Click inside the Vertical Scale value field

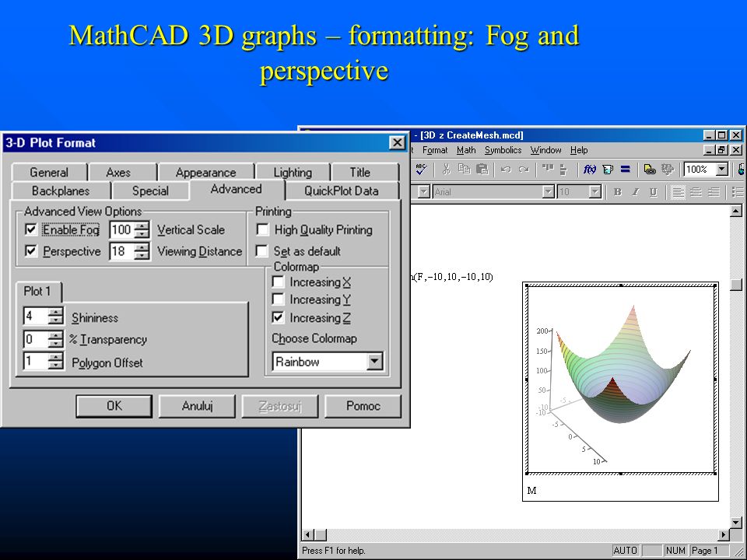(122, 230)
